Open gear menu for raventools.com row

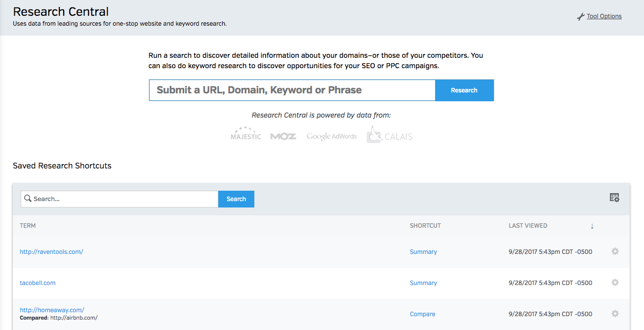[x=615, y=251]
